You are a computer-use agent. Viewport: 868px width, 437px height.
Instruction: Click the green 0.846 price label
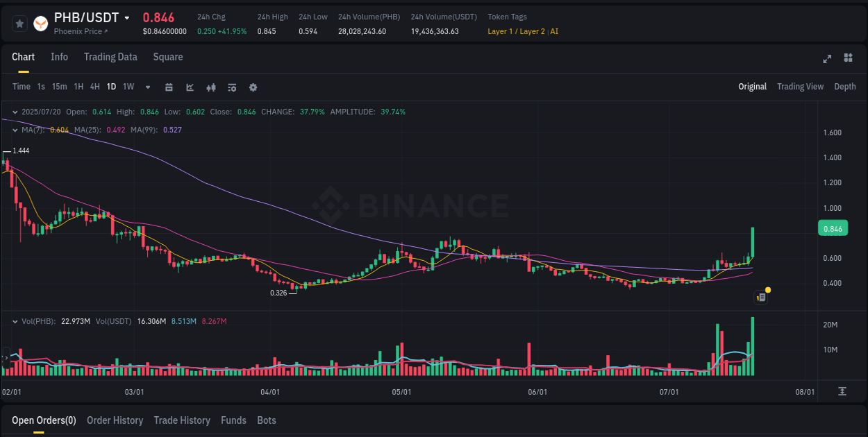pyautogui.click(x=833, y=228)
